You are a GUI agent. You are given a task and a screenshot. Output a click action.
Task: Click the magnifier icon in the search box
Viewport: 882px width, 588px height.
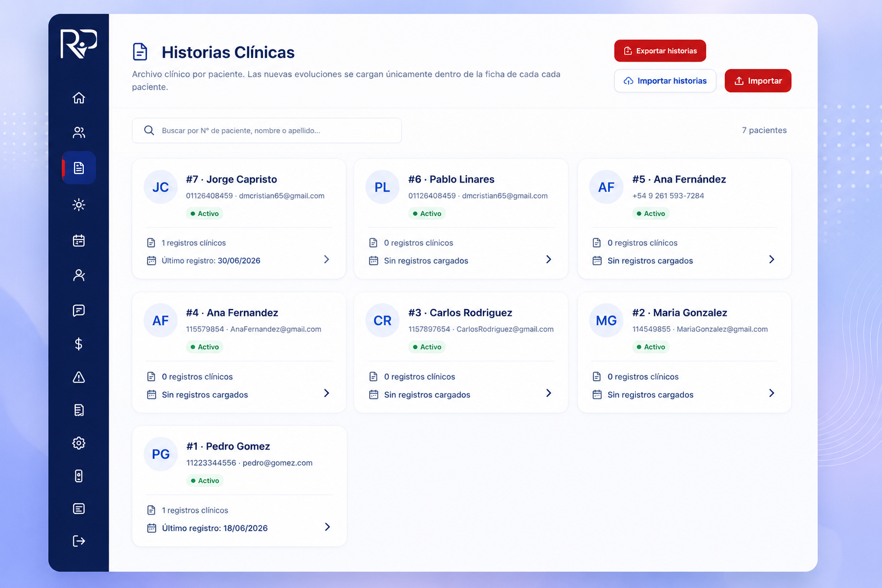[149, 130]
